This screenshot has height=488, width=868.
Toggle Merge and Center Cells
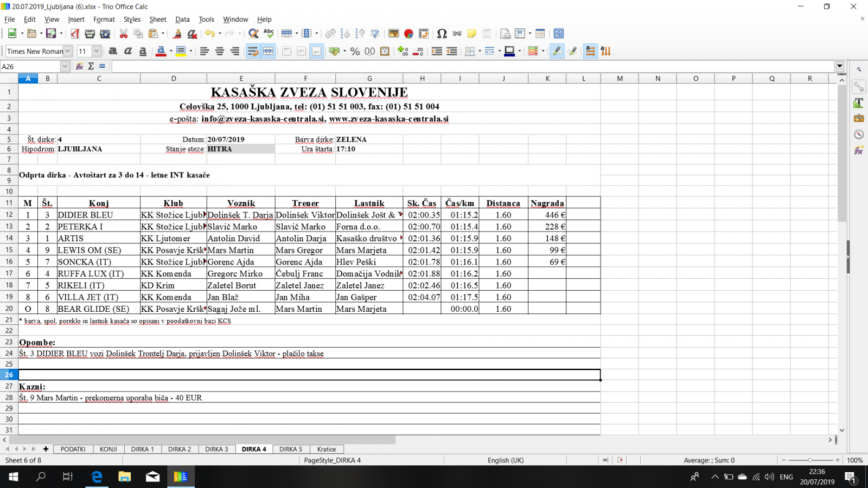pyautogui.click(x=268, y=51)
